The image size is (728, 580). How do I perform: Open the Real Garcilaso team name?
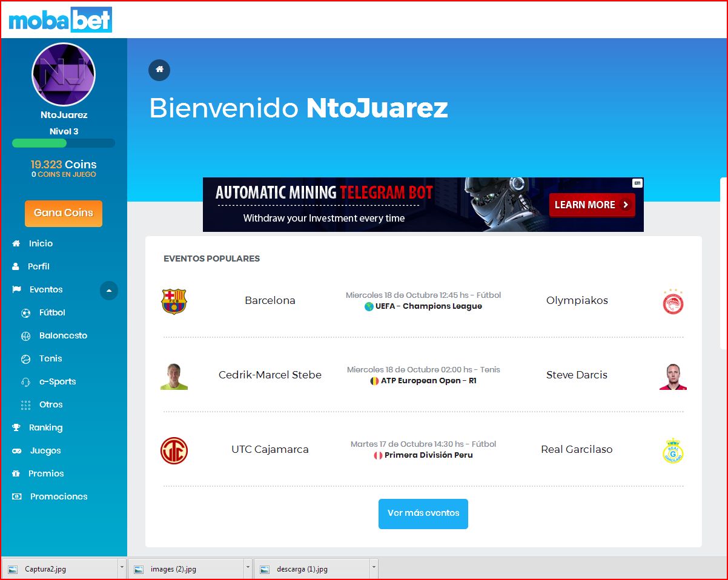(x=577, y=449)
